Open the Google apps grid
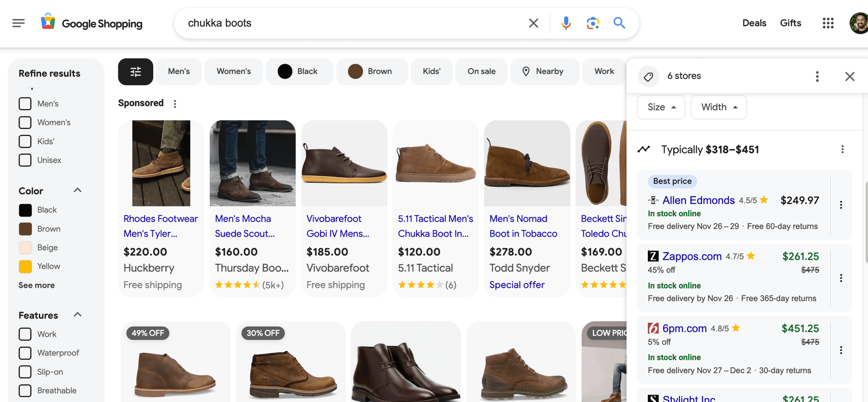 (x=828, y=23)
